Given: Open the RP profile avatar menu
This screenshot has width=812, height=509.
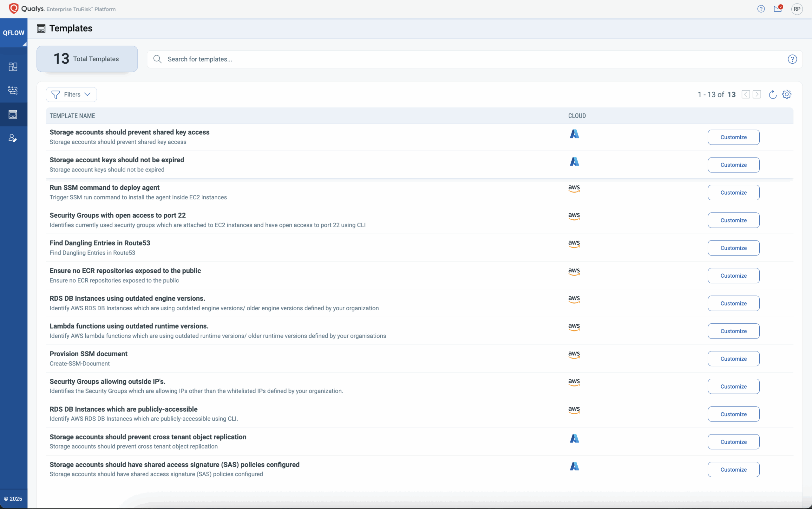Looking at the screenshot, I should click(797, 9).
